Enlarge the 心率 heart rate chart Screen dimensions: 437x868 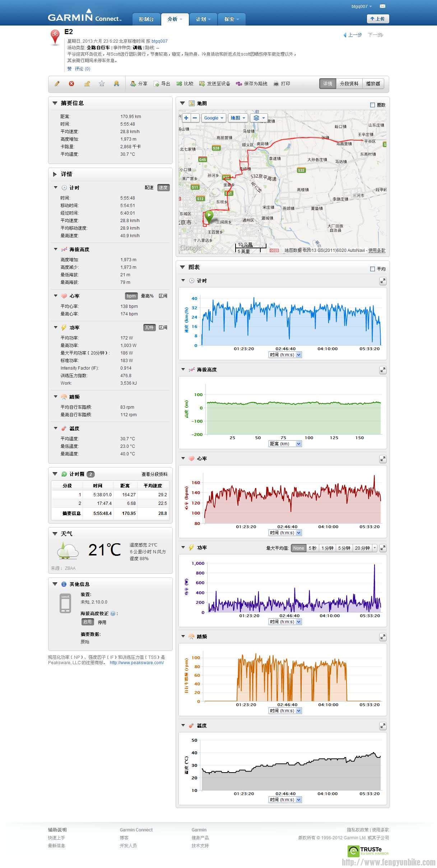[x=383, y=459]
